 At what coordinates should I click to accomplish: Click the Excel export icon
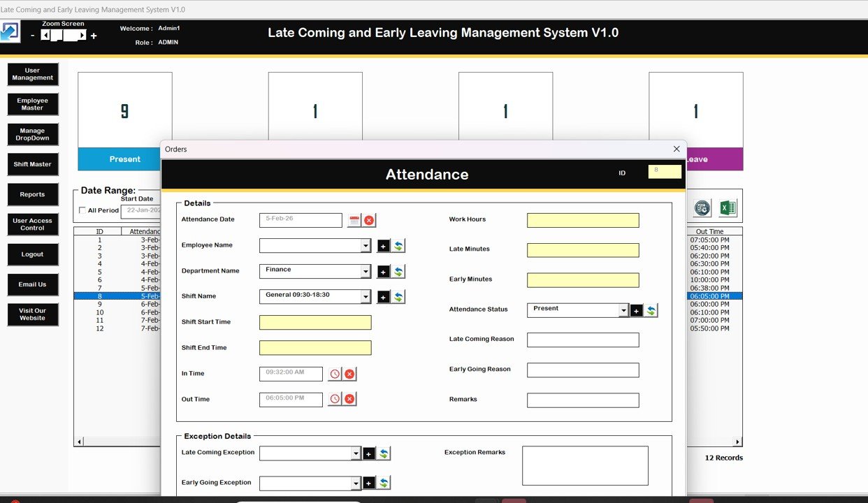pyautogui.click(x=728, y=208)
